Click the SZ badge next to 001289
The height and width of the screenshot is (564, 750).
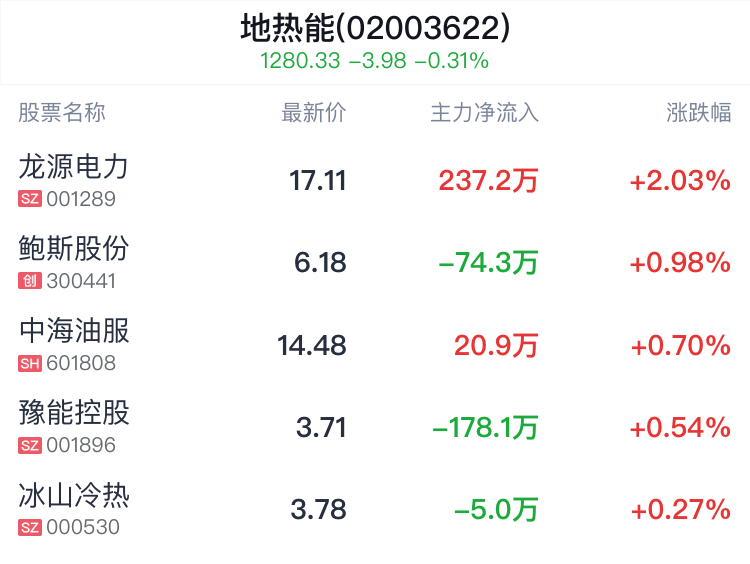click(x=30, y=199)
